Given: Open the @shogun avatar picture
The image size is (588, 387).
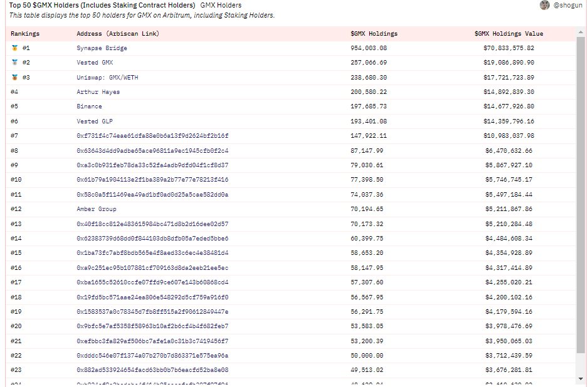Looking at the screenshot, I should [x=545, y=5].
